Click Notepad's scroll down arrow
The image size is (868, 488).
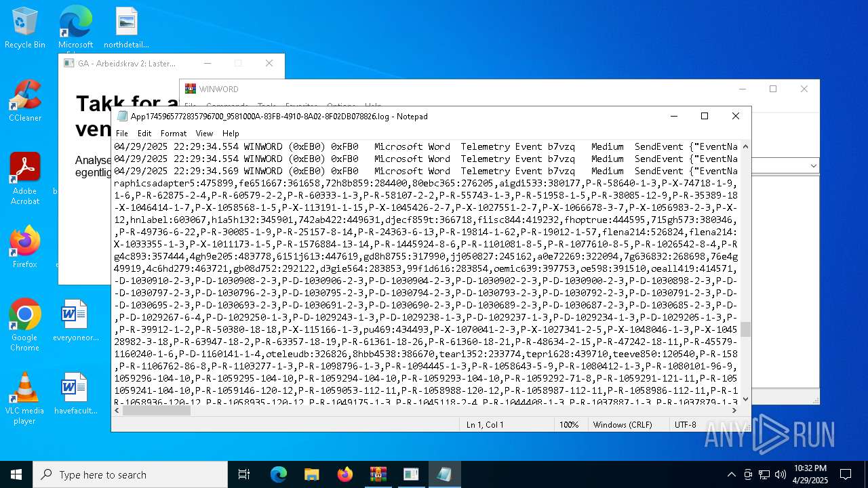coord(745,399)
